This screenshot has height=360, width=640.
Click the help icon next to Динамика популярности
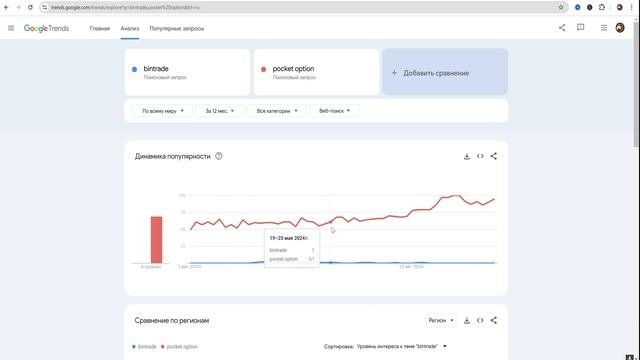click(219, 156)
